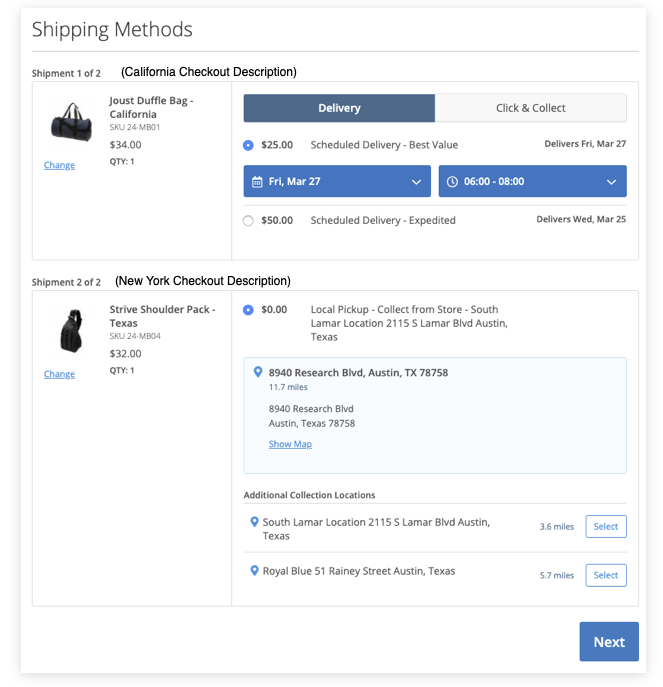Viewport: 663px width, 687px height.
Task: Click Change under the Joust Duffle Bag
Action: point(59,165)
